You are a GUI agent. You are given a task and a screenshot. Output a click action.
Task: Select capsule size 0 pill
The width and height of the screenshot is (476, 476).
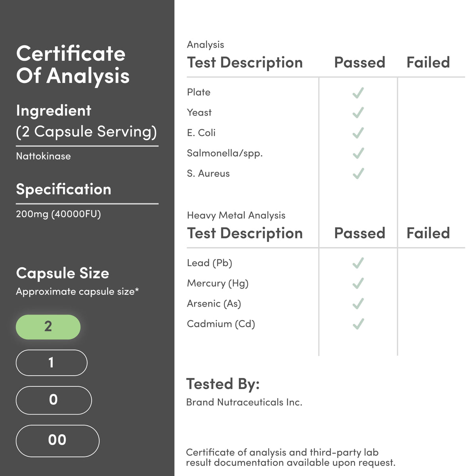click(x=54, y=400)
